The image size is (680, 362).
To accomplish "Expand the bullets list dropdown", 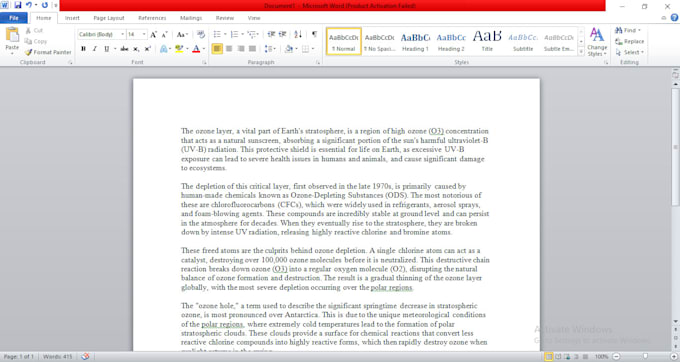I will point(225,34).
